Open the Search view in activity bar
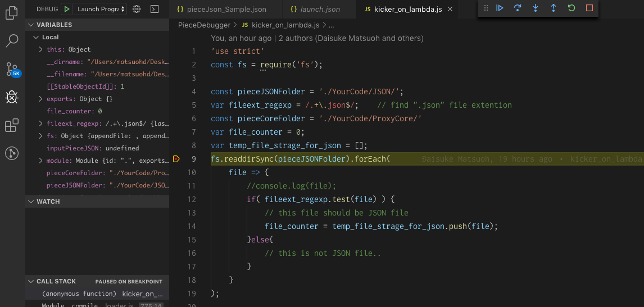This screenshot has height=307, width=644. pyautogui.click(x=12, y=41)
